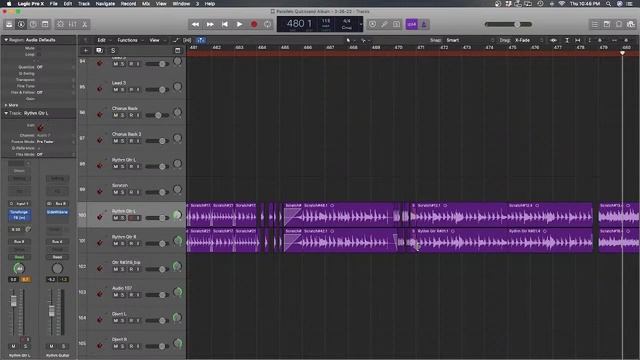Start playback with the Play button

[x=240, y=24]
